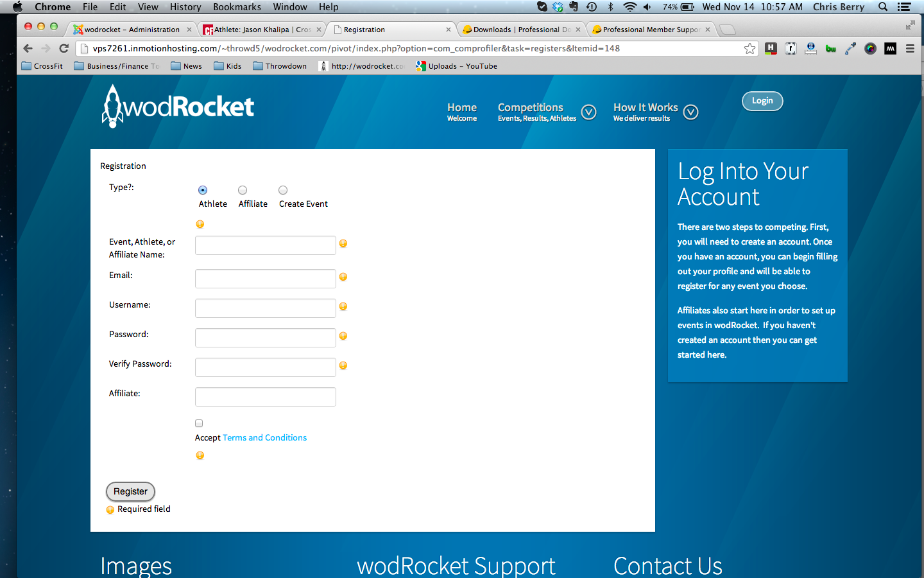Open the Throwdown bookmarks folder

[280, 66]
